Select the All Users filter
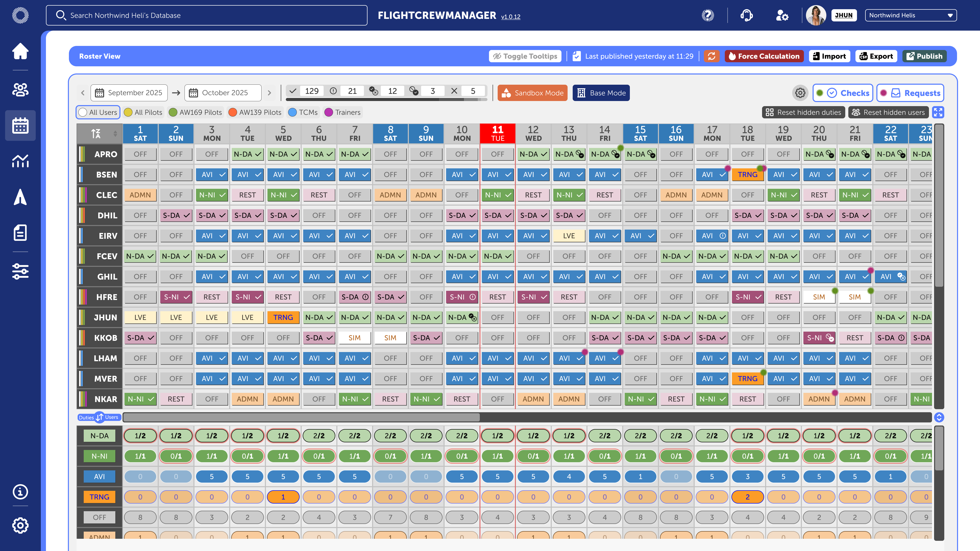The image size is (980, 551). click(98, 112)
